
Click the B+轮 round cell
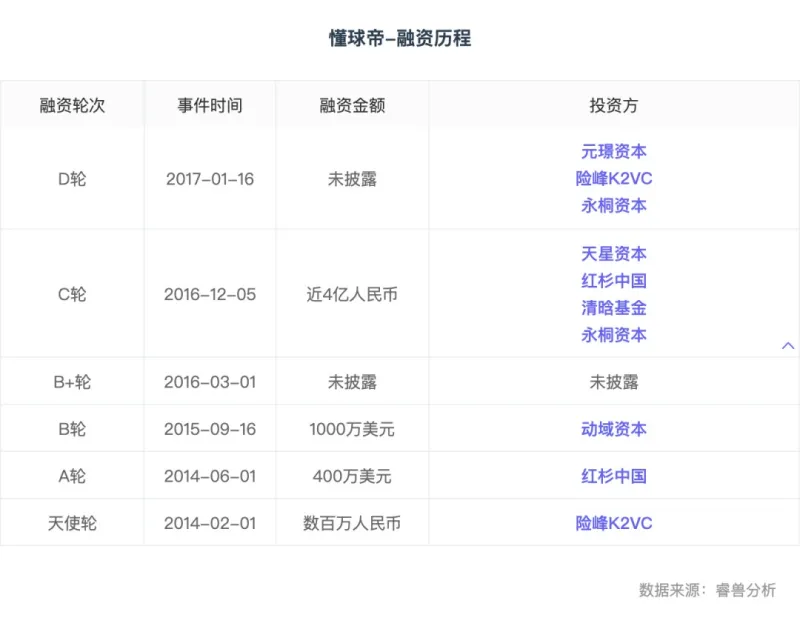72,382
